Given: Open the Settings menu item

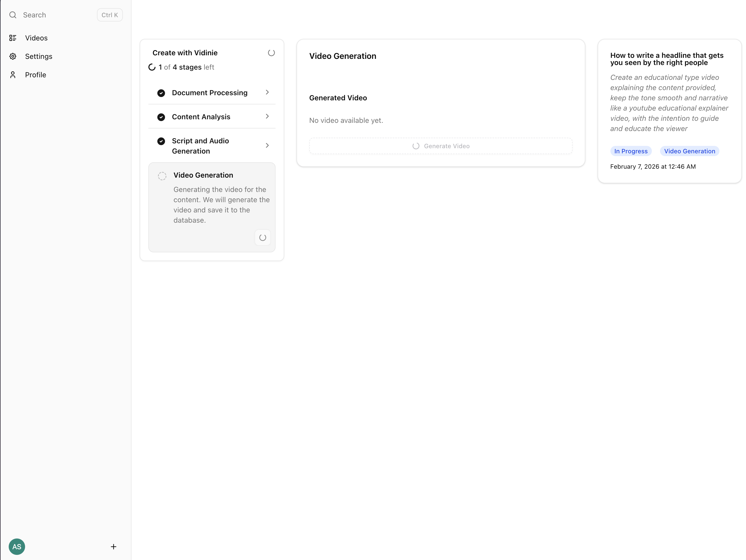Looking at the screenshot, I should 38,56.
